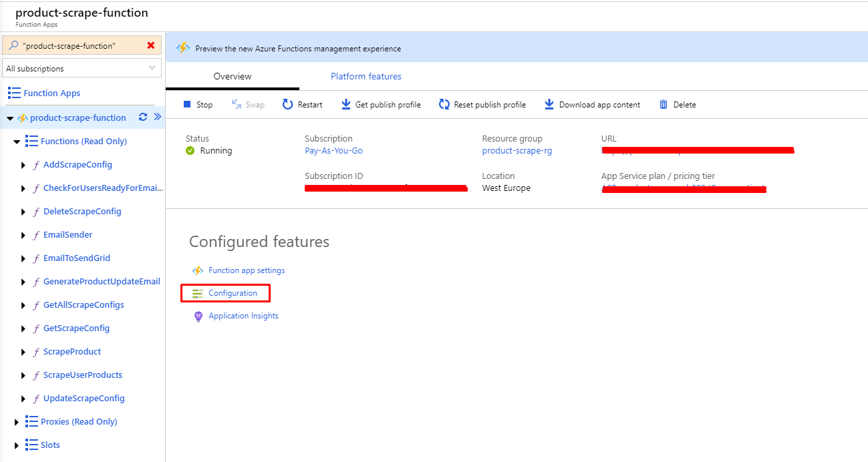
Task: Click the Function app settings lightning icon
Action: [198, 270]
